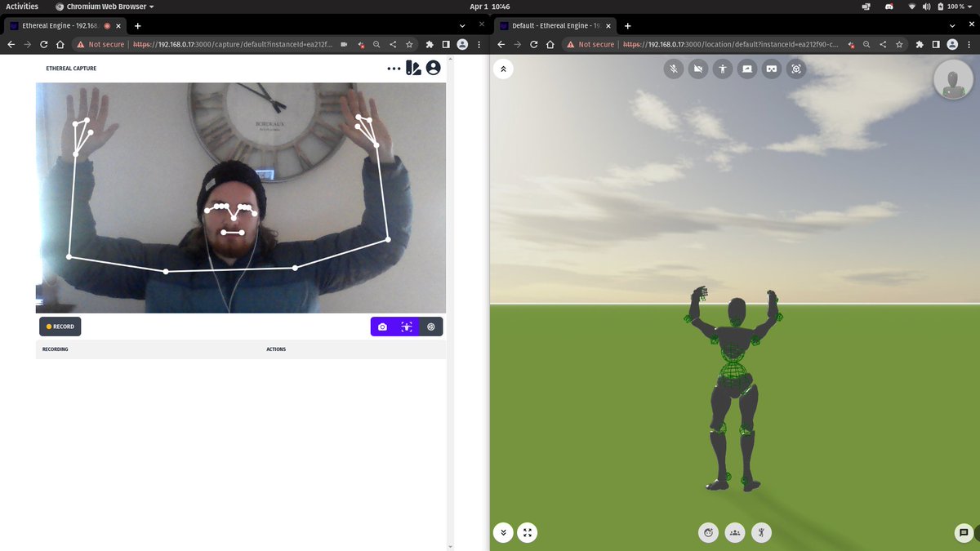Click the Discord tray icon
This screenshot has width=980, height=551.
[889, 6]
